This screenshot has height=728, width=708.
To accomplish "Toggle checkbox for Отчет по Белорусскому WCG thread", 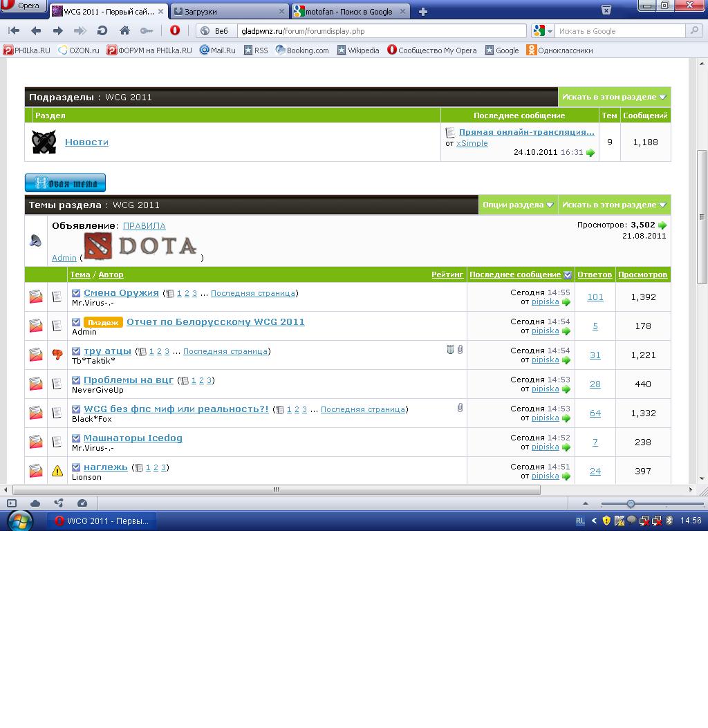I will (x=76, y=321).
